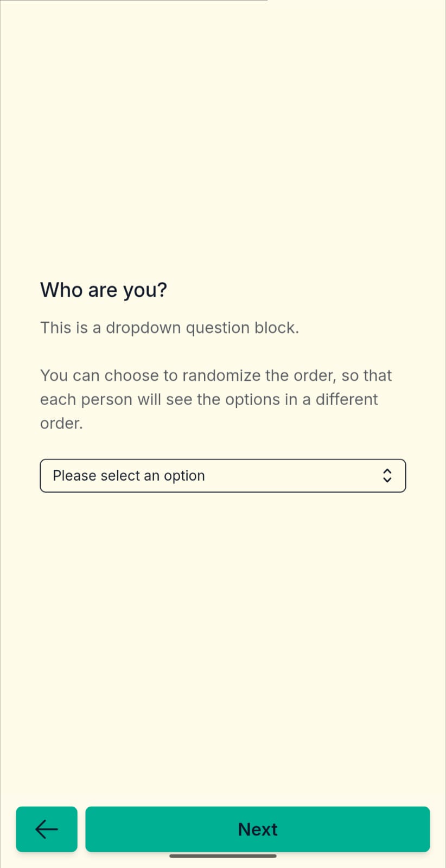Tap the survey progress indicator line

tap(134, 1)
